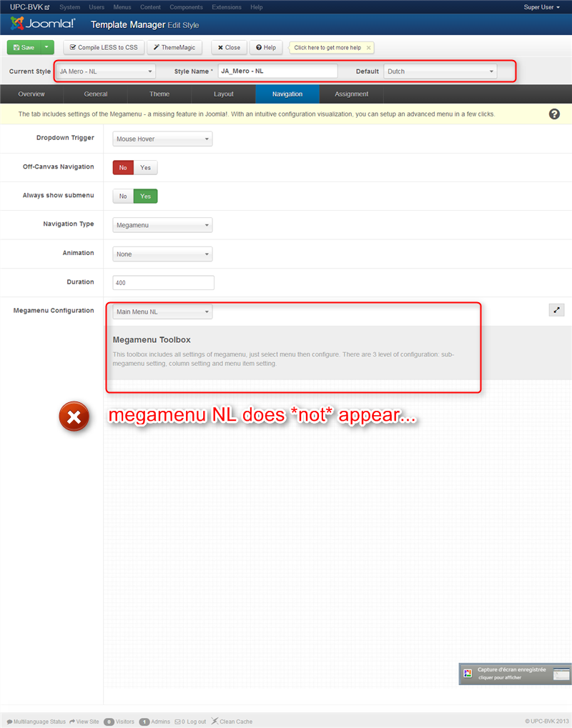Image resolution: width=572 pixels, height=728 pixels.
Task: Open the Extensions menu
Action: (227, 7)
